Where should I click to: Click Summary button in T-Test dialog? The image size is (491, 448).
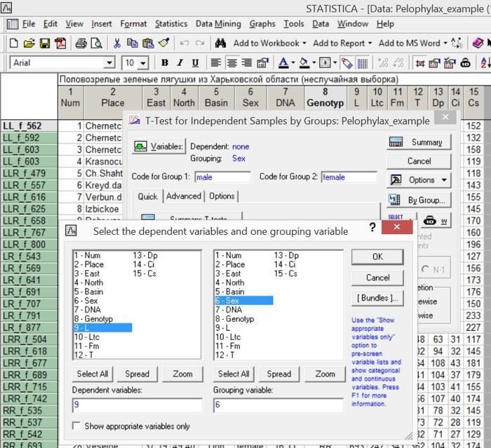click(x=419, y=142)
